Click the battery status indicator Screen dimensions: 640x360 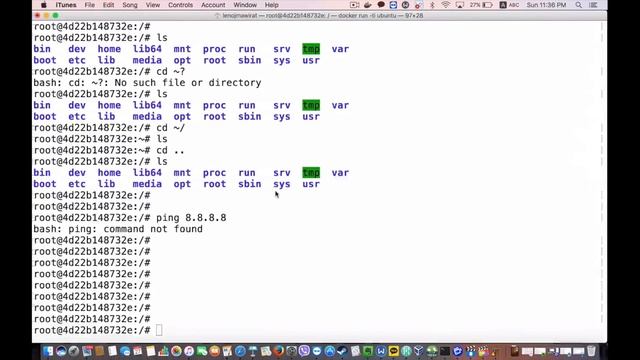[481, 5]
